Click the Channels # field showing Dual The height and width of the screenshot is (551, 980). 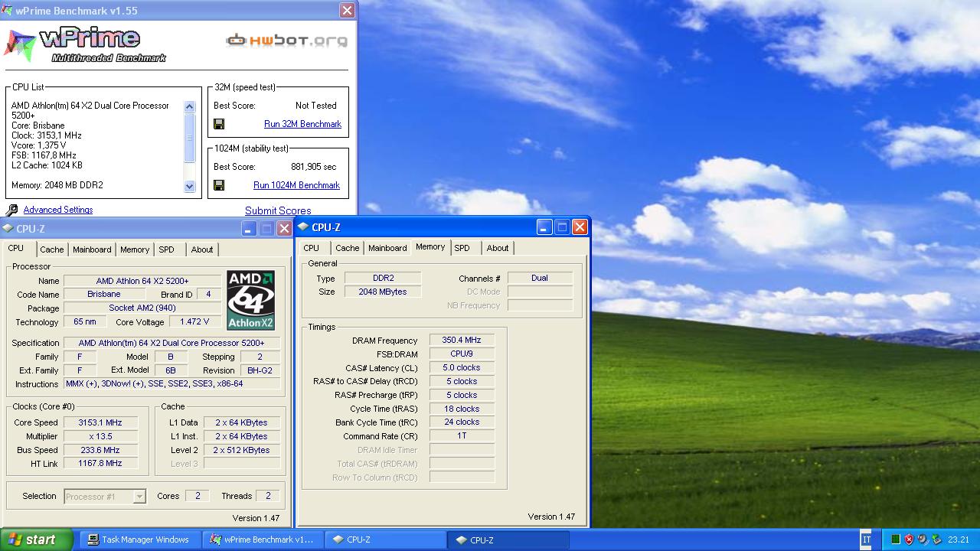540,278
